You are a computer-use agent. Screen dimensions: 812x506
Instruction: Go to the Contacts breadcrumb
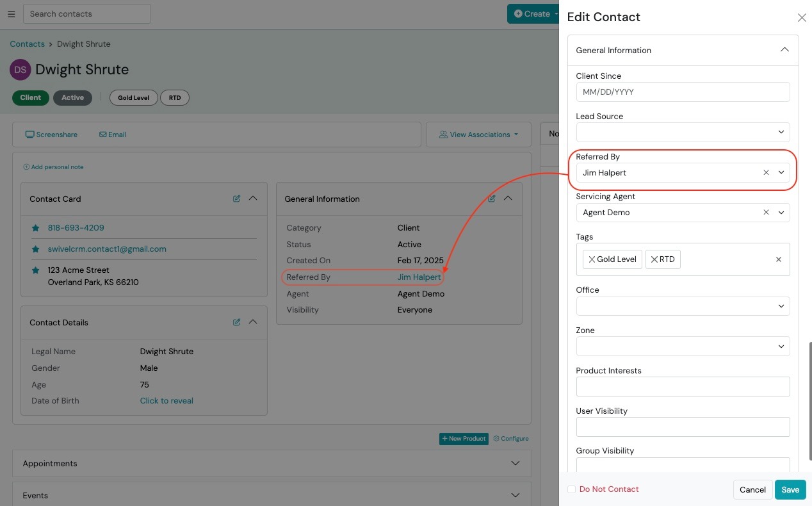click(27, 44)
